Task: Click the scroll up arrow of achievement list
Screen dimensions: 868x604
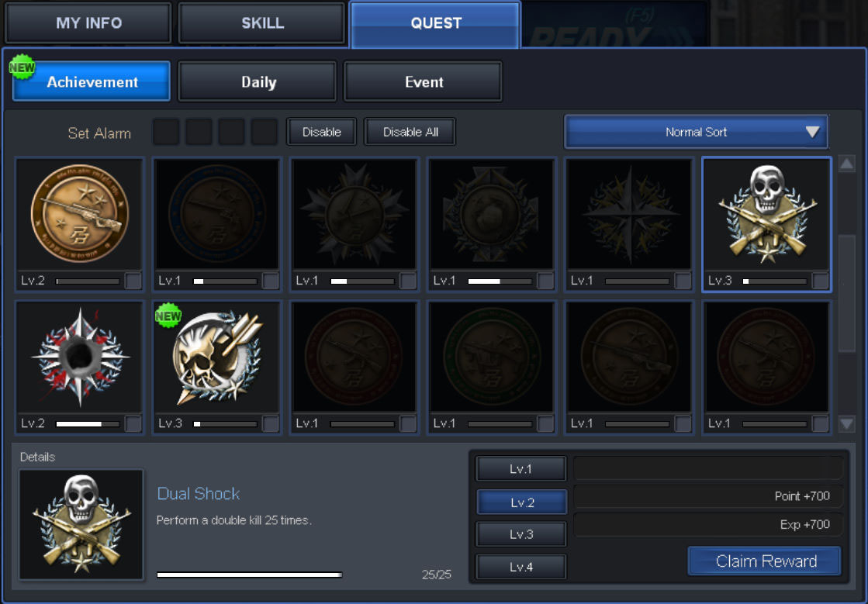Action: point(846,164)
